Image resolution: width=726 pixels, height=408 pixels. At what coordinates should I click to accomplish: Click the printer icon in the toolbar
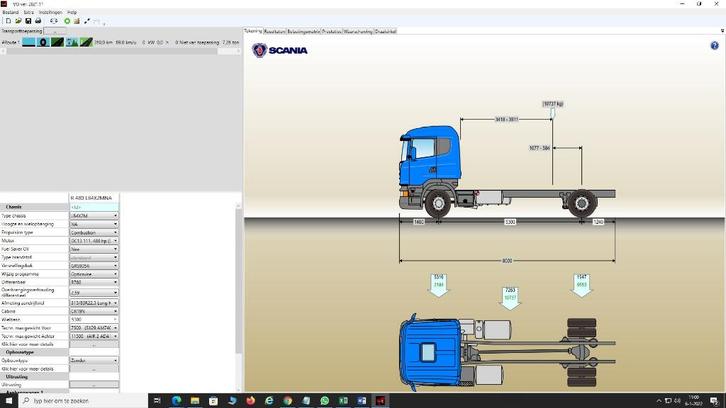[38, 21]
